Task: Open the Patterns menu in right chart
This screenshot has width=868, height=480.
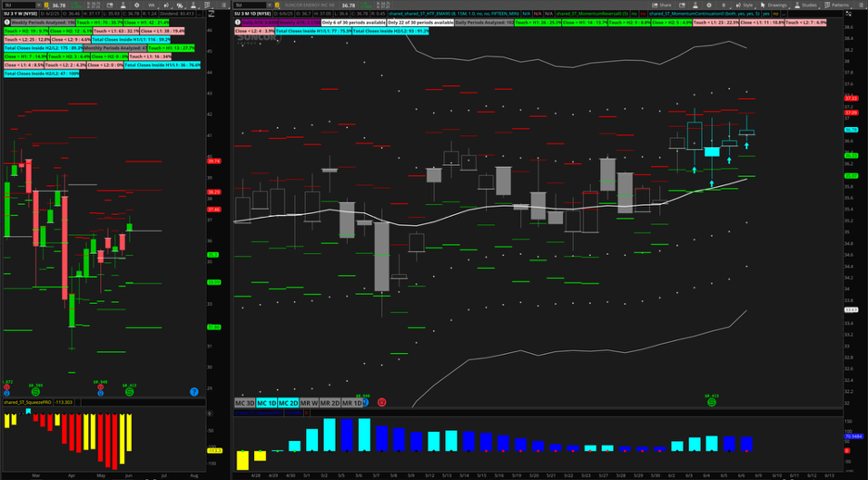Action: tap(842, 5)
